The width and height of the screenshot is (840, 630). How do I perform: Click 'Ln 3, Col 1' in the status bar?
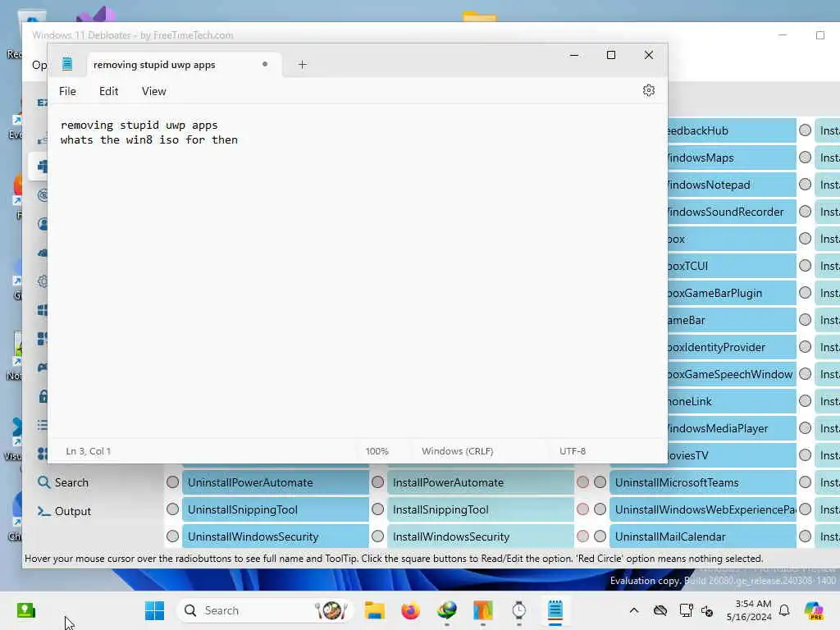[88, 451]
